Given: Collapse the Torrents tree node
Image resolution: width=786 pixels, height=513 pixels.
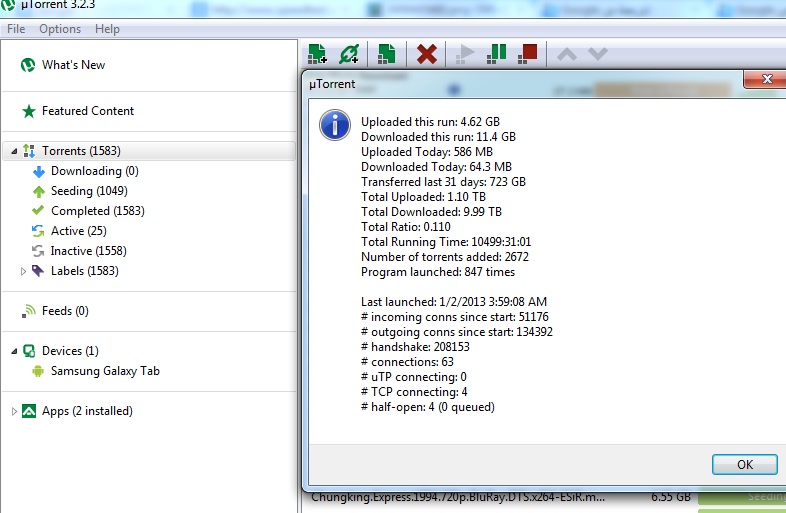Looking at the screenshot, I should point(14,151).
